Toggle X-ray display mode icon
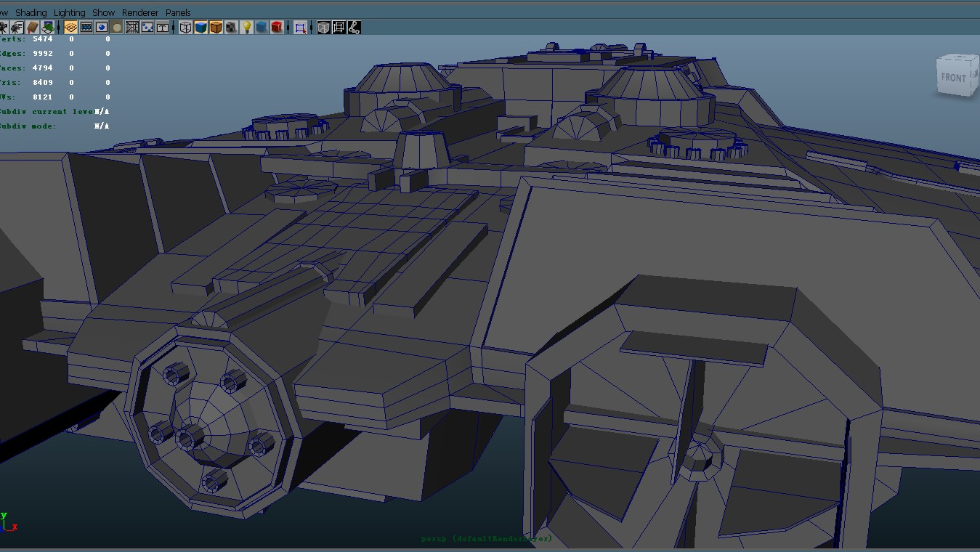 (x=323, y=28)
